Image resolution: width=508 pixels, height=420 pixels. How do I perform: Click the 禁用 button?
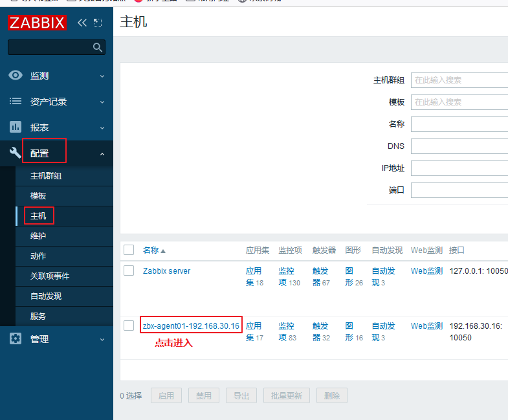(x=204, y=395)
